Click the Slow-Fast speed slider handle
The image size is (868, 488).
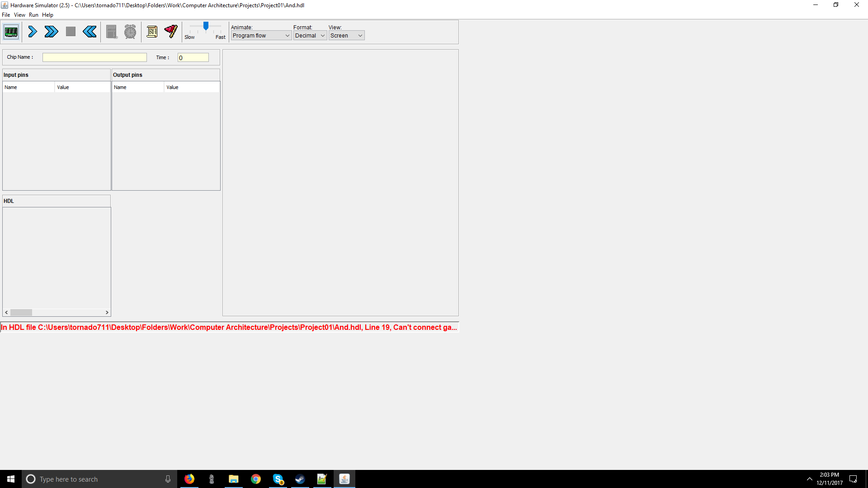pos(206,26)
